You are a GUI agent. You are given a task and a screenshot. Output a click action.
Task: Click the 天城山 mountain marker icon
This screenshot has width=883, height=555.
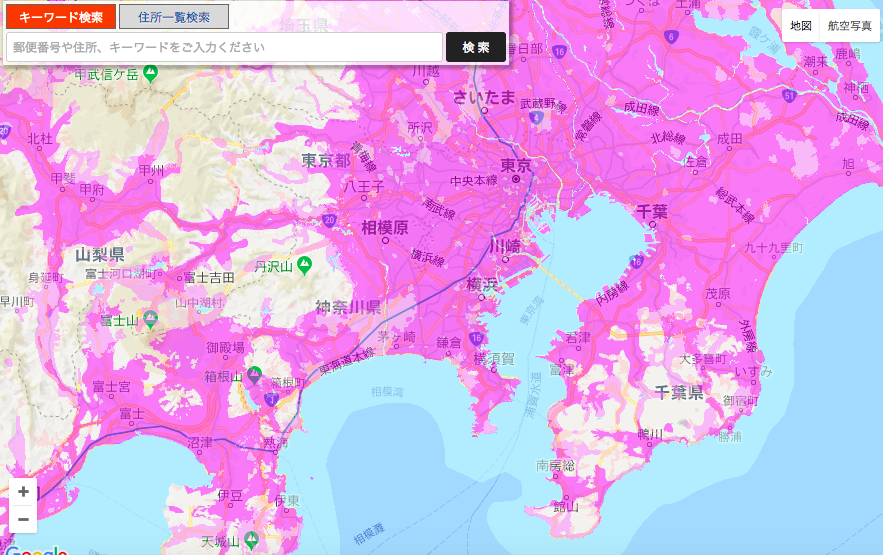pos(252,540)
